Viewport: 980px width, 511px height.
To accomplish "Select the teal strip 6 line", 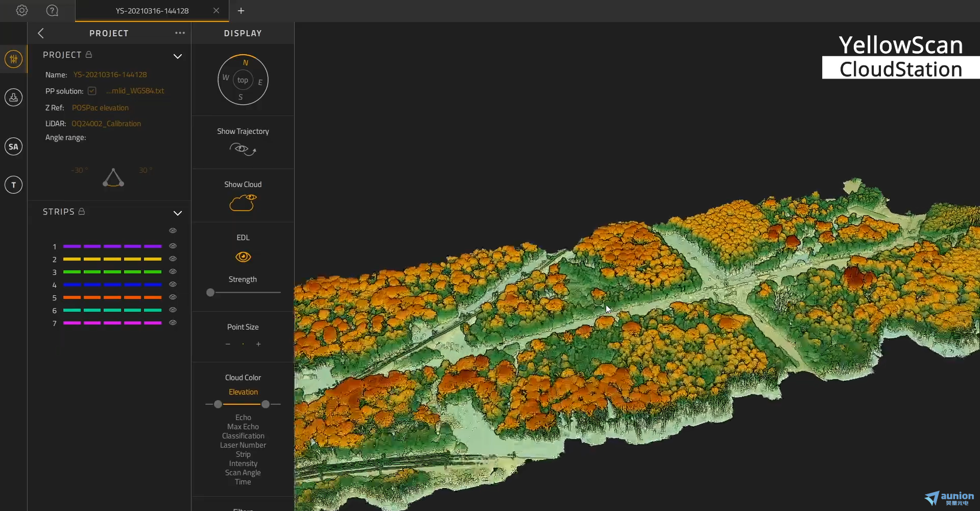I will [112, 310].
